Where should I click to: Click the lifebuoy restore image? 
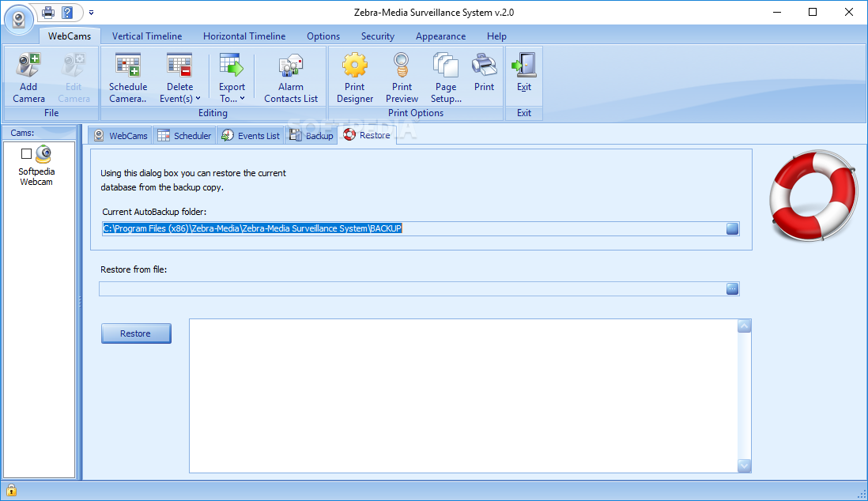coord(813,195)
